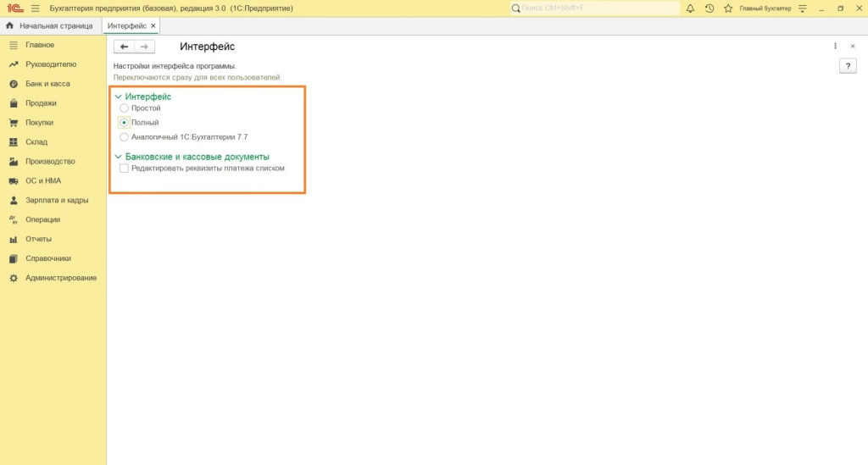This screenshot has width=868, height=465.
Task: Select the Аналогичный 1С:Бухгалтерии 7.7 option
Action: click(x=125, y=136)
